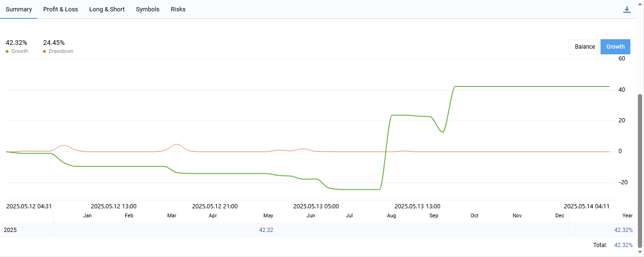Click the Total 42.32% value

623,245
